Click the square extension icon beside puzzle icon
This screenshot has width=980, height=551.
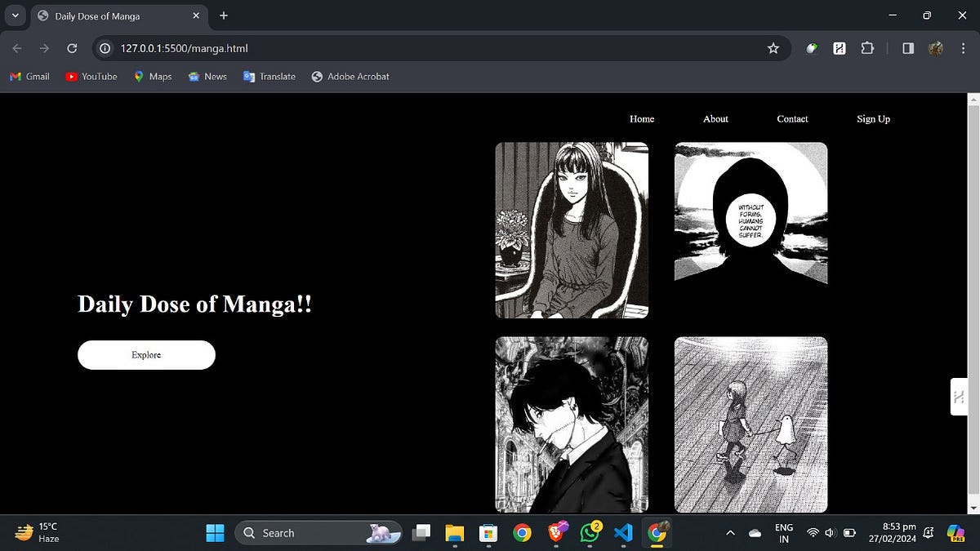pos(840,48)
